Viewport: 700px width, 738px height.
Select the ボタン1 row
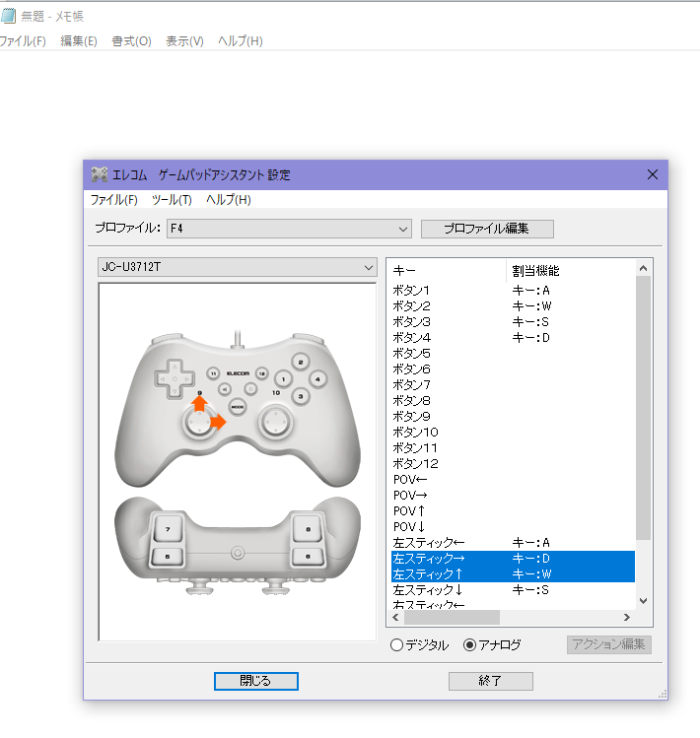[x=513, y=291]
